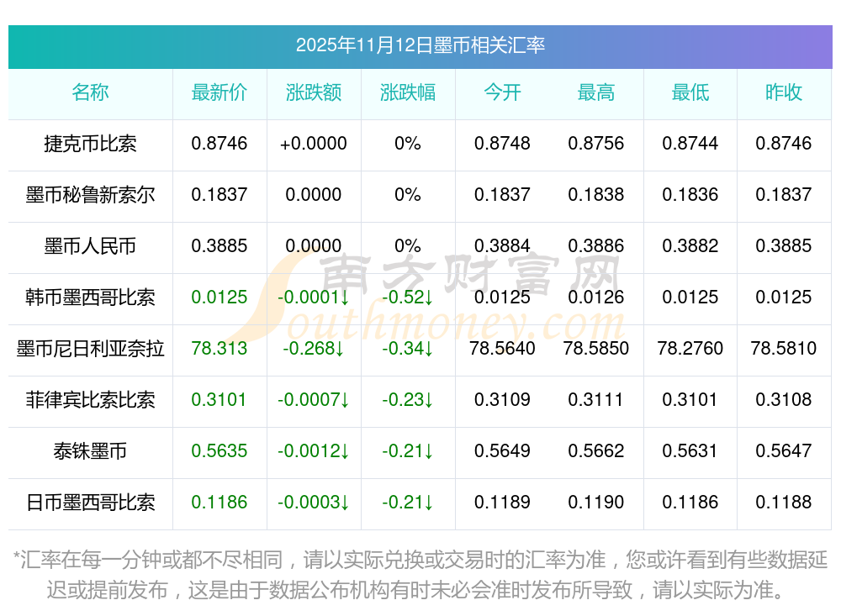Click the 涨跌额 column header
841x616 pixels.
tap(314, 92)
